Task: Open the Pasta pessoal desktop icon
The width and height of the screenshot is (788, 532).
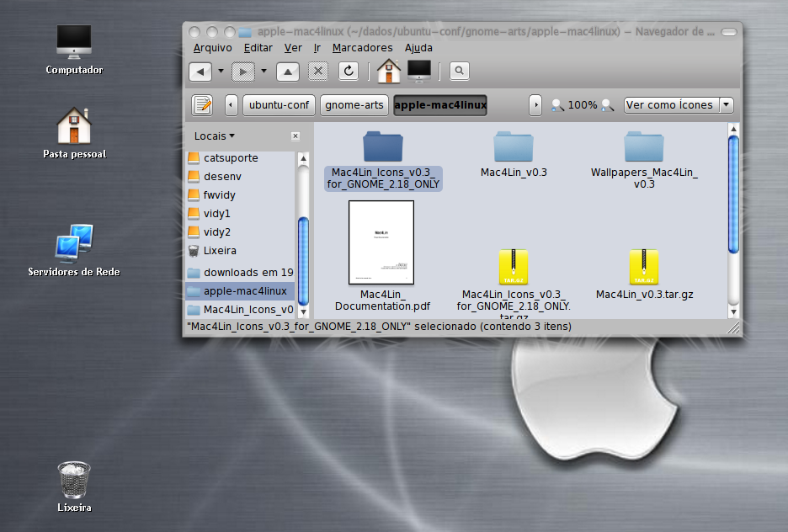Action: coord(74,133)
